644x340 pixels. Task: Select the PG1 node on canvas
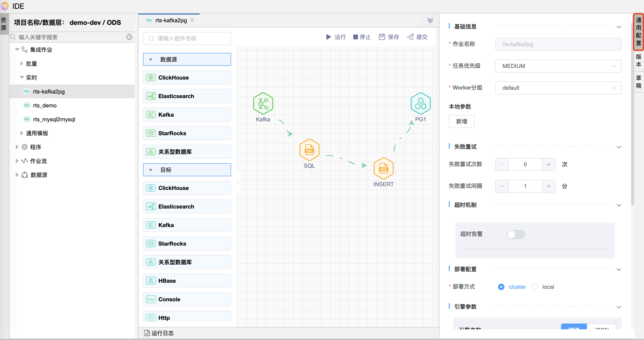click(421, 104)
